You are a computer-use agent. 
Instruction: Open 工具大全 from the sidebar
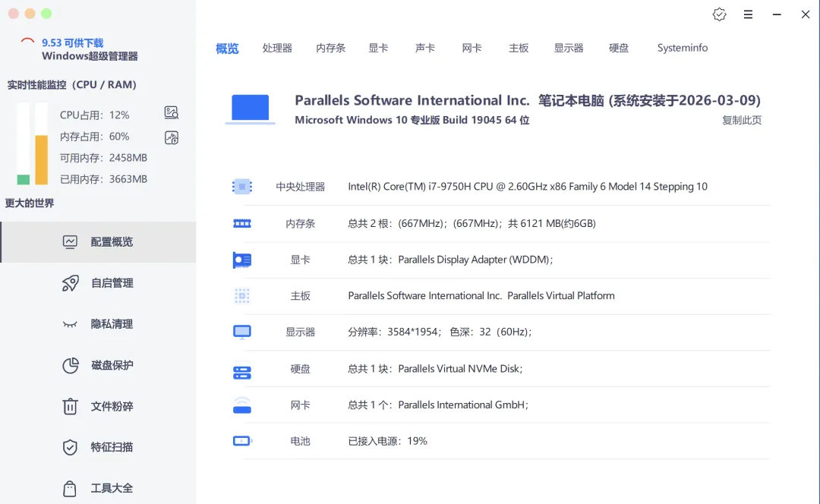98,487
